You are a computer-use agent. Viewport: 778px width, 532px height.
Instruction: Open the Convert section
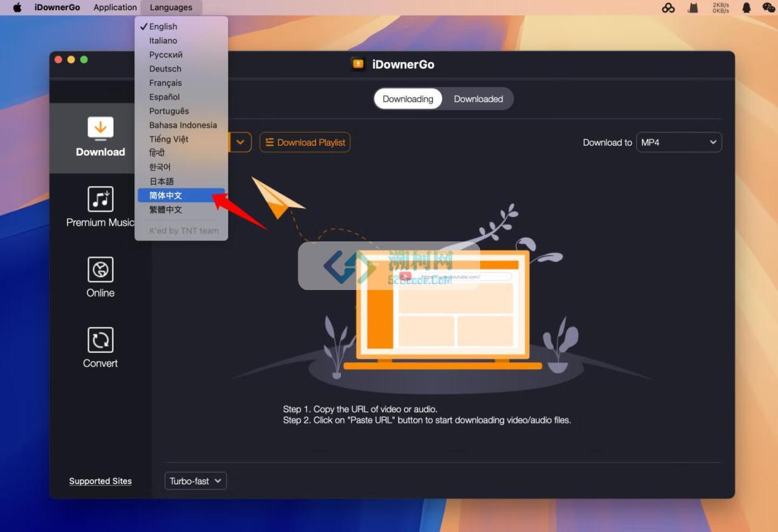click(100, 348)
